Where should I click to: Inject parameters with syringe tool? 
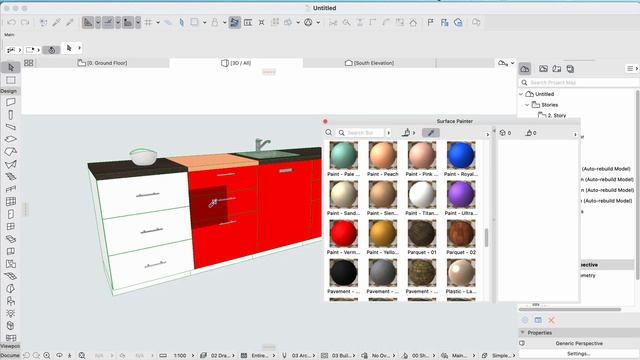pyautogui.click(x=70, y=22)
